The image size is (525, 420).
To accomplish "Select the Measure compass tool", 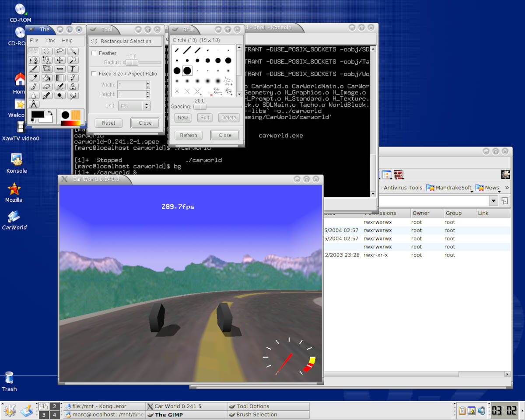I will (x=34, y=104).
